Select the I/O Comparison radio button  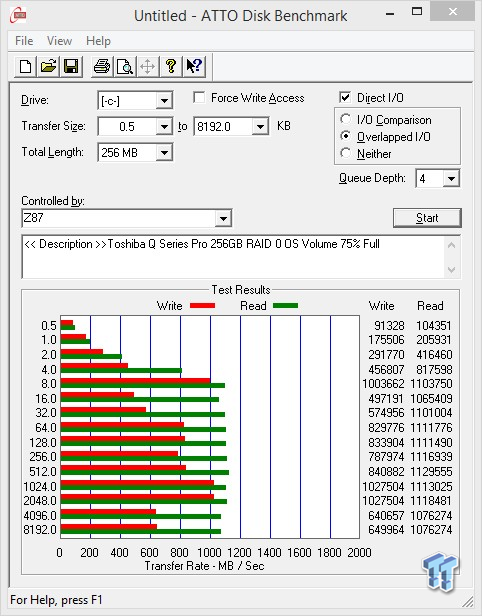click(x=346, y=119)
